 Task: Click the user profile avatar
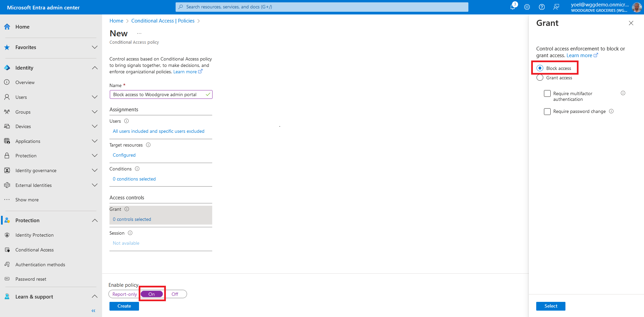click(x=637, y=7)
